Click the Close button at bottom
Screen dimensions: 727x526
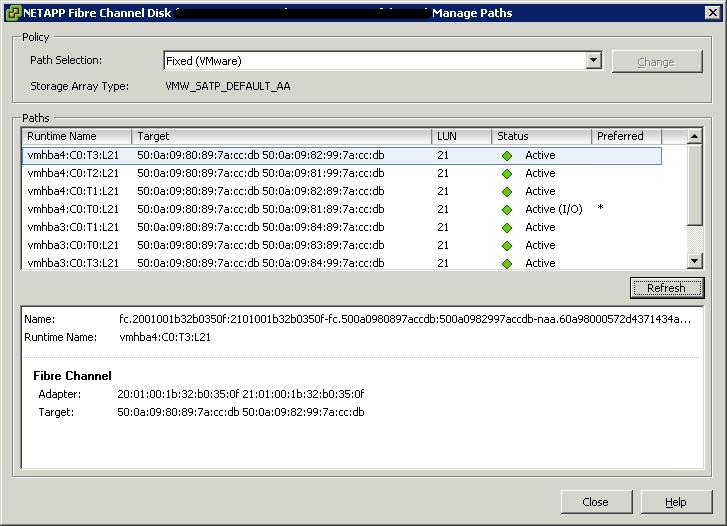coord(596,502)
